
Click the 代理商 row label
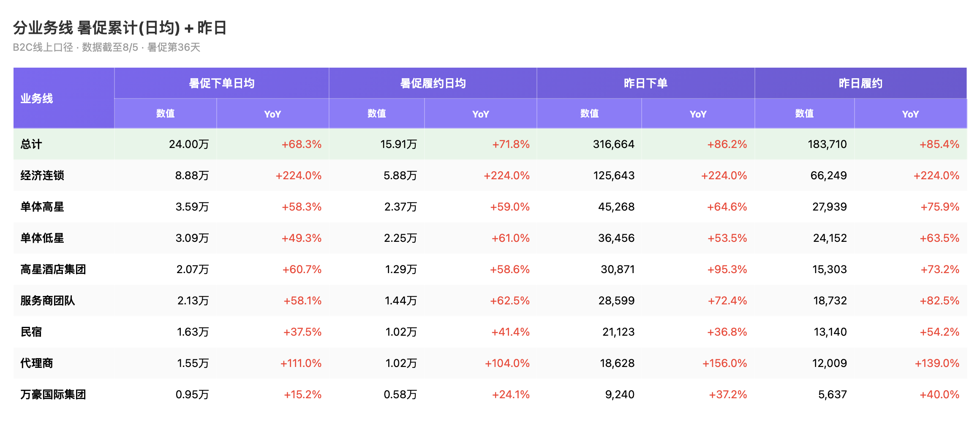click(x=37, y=363)
